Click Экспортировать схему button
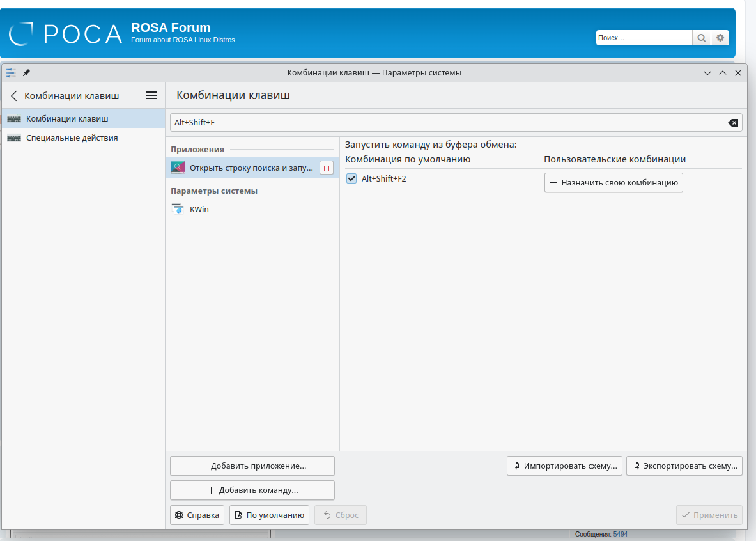Screen dimensions: 756x541 point(684,466)
